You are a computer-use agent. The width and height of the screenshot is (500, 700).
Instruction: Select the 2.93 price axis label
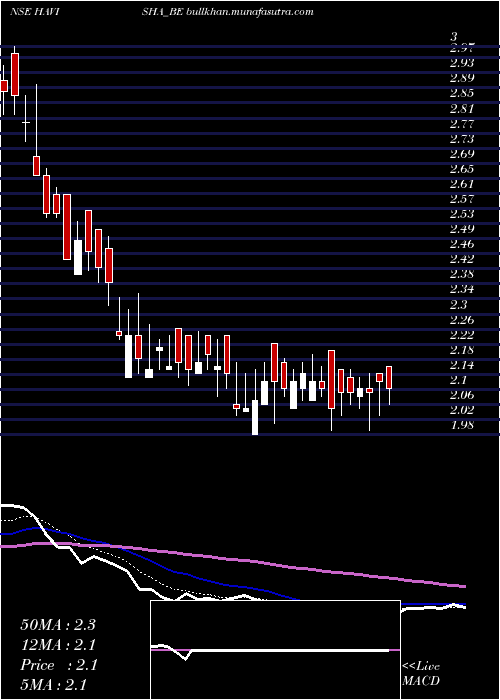tap(462, 62)
